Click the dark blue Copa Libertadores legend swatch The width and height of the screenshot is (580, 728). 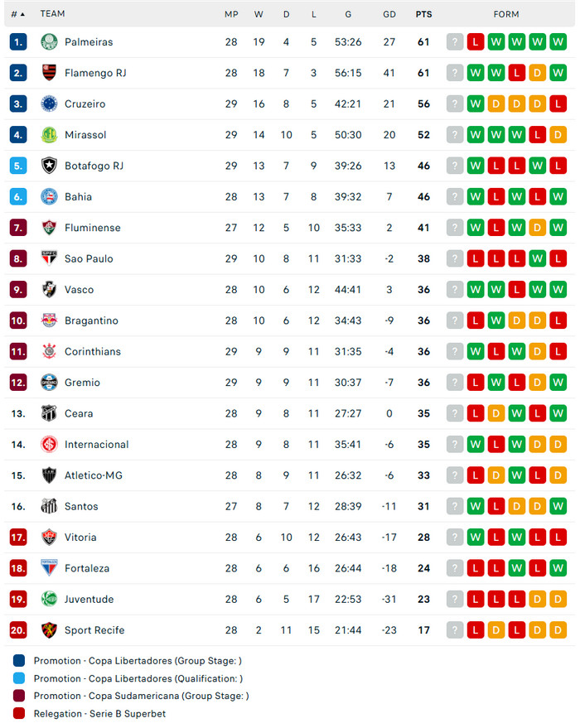coord(20,661)
